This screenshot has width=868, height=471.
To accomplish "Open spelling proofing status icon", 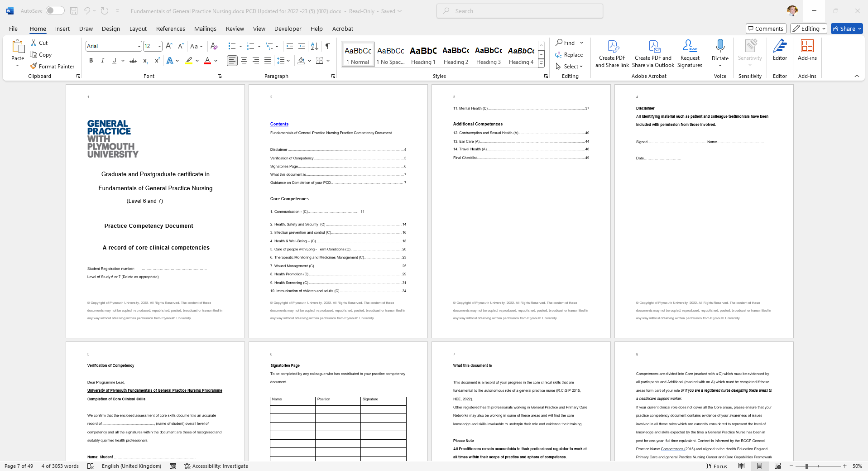I will click(90, 466).
